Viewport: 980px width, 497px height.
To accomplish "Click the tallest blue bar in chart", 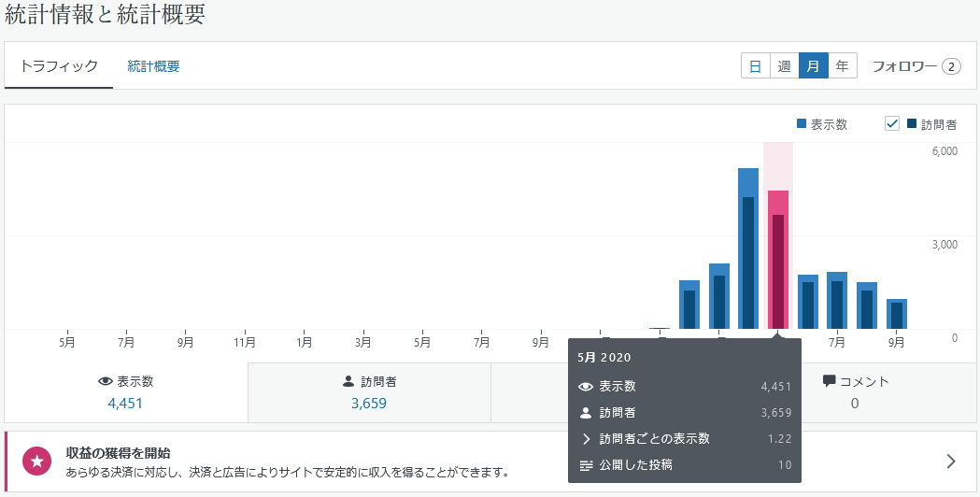I will point(748,248).
